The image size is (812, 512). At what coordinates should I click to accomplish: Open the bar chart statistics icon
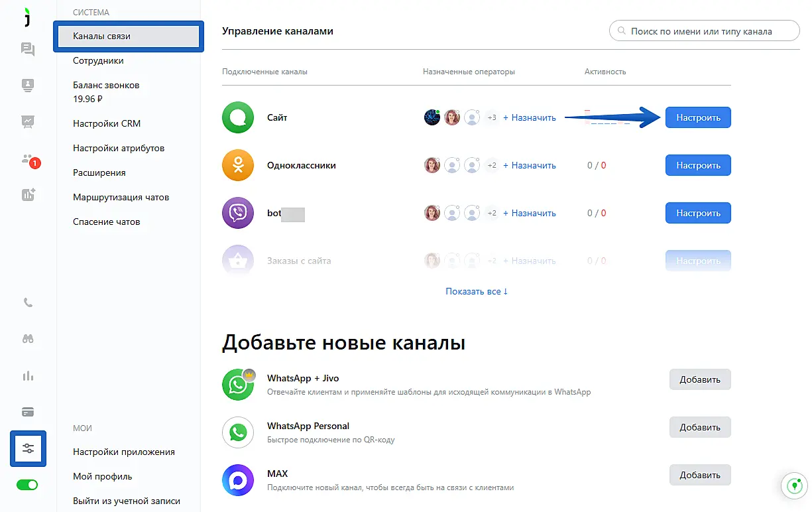(x=28, y=376)
